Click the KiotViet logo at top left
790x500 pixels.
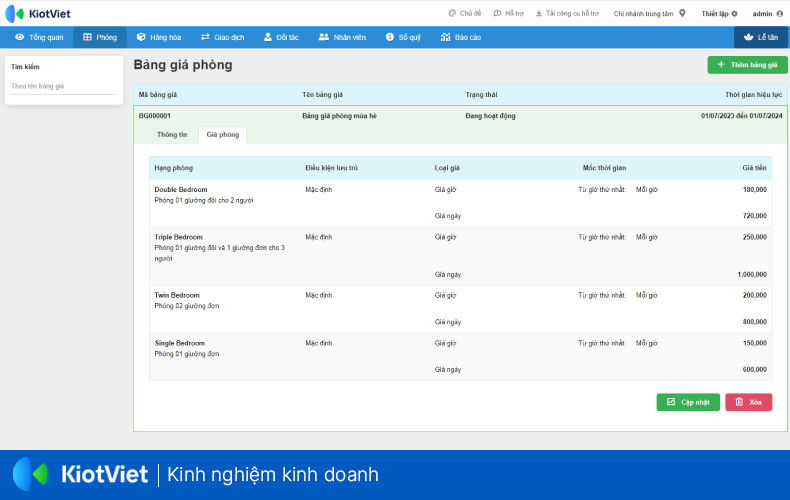click(38, 14)
